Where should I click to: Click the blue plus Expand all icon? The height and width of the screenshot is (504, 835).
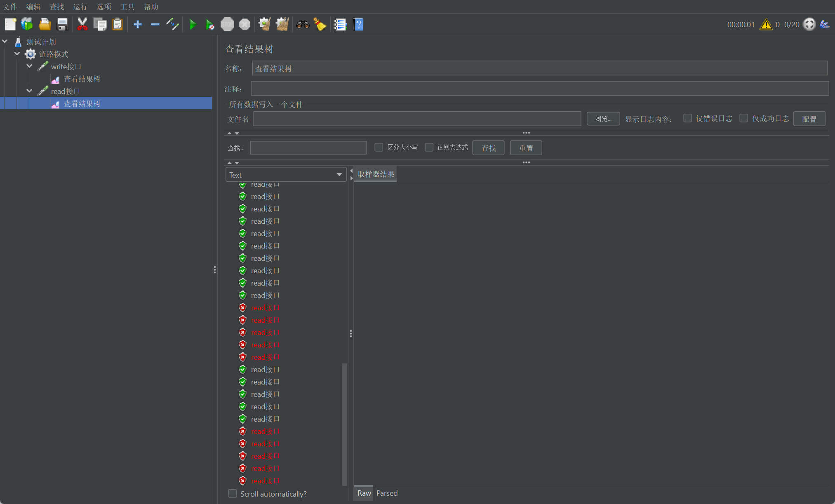pyautogui.click(x=138, y=25)
